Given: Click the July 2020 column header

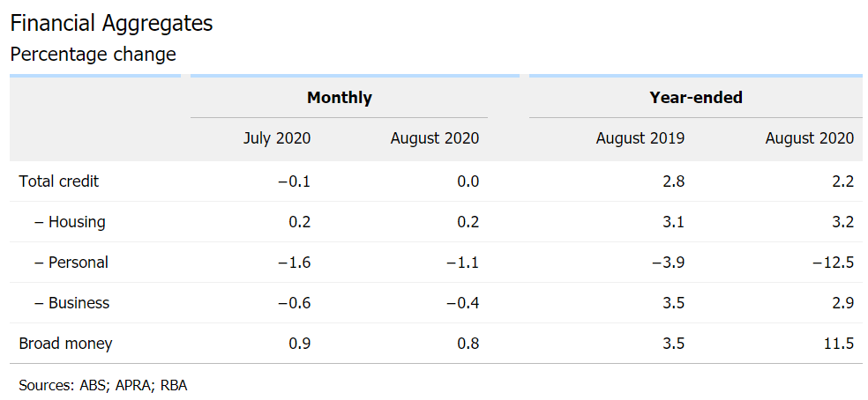Looking at the screenshot, I should coord(277,138).
